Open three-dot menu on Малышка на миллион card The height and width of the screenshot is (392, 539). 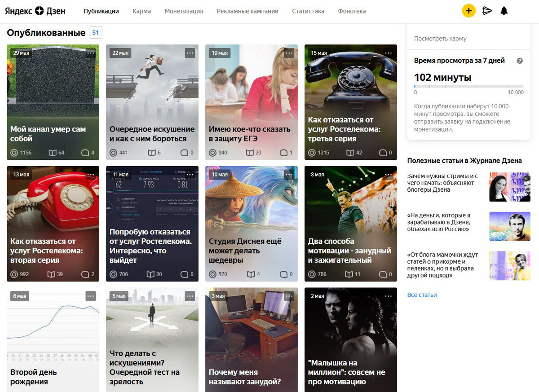click(389, 296)
